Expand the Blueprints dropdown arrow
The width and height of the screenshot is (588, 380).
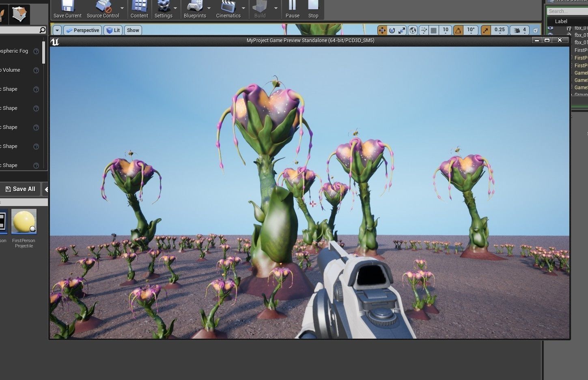209,8
